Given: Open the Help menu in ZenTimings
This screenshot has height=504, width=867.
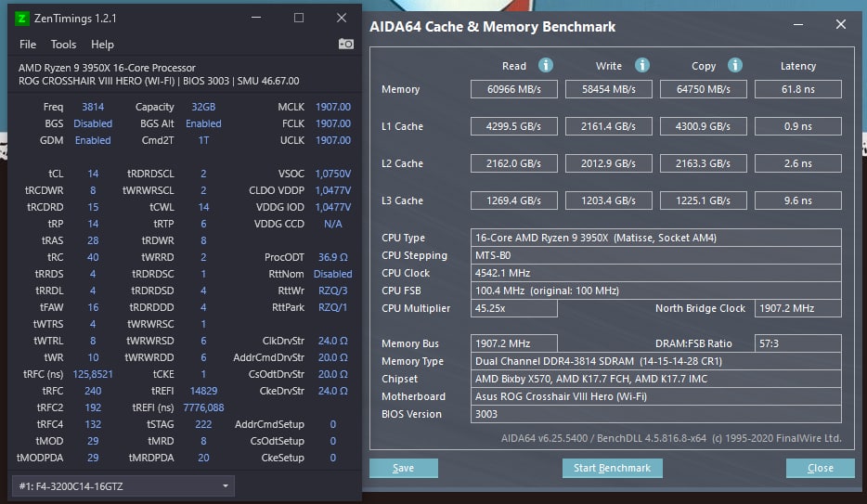Looking at the screenshot, I should click(x=102, y=45).
